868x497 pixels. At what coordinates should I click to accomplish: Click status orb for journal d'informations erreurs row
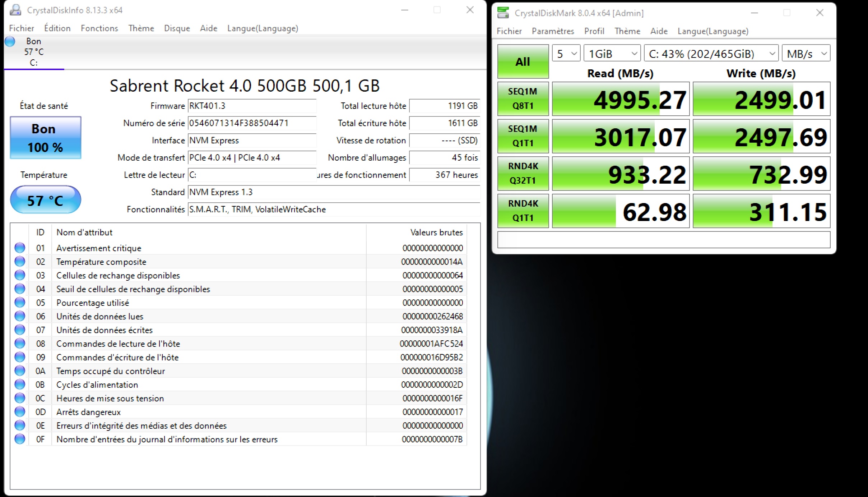(x=20, y=439)
